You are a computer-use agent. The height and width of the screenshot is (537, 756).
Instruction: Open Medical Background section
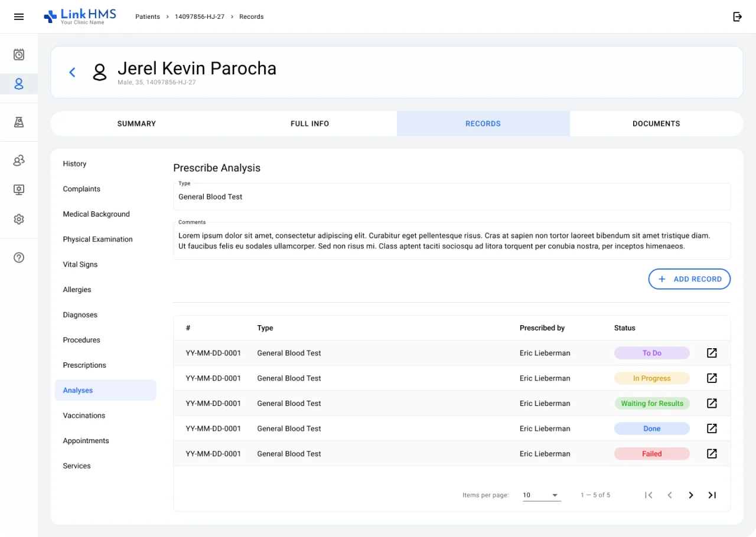tap(106, 214)
